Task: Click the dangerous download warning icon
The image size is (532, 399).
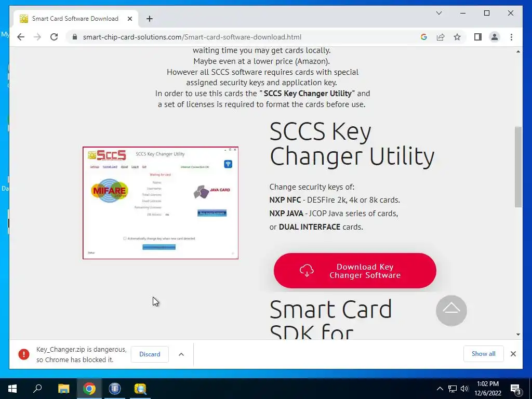Action: tap(24, 354)
